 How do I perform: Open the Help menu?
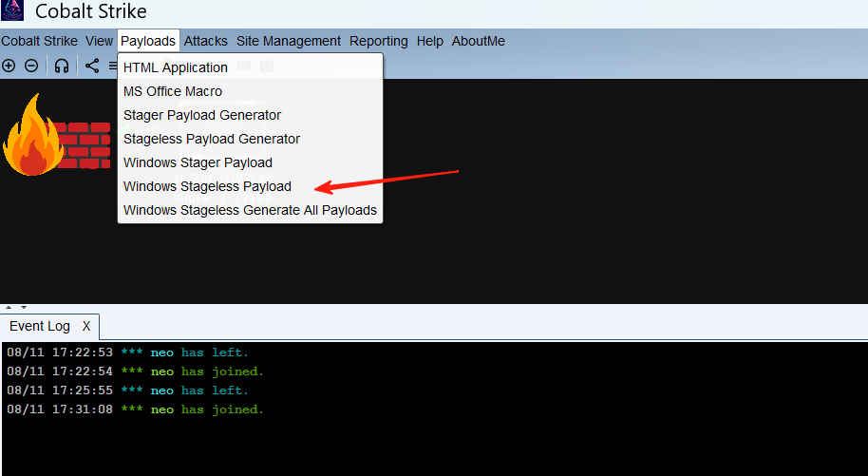coord(430,41)
